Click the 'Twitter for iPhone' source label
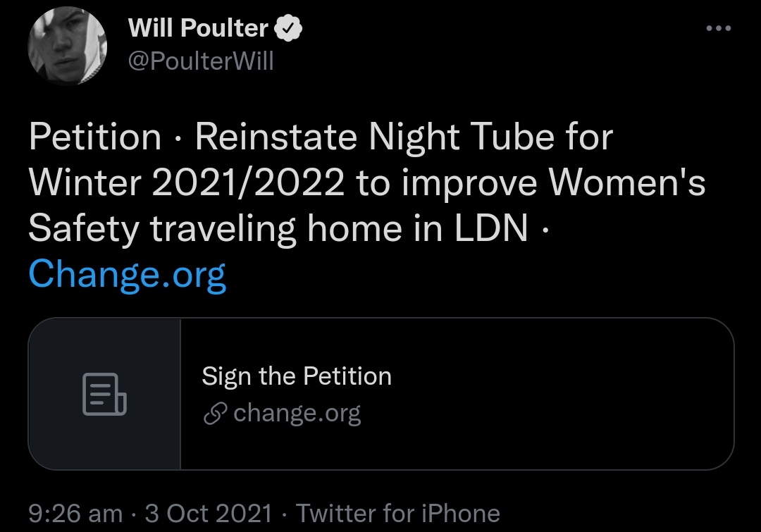761x532 pixels. 397,513
